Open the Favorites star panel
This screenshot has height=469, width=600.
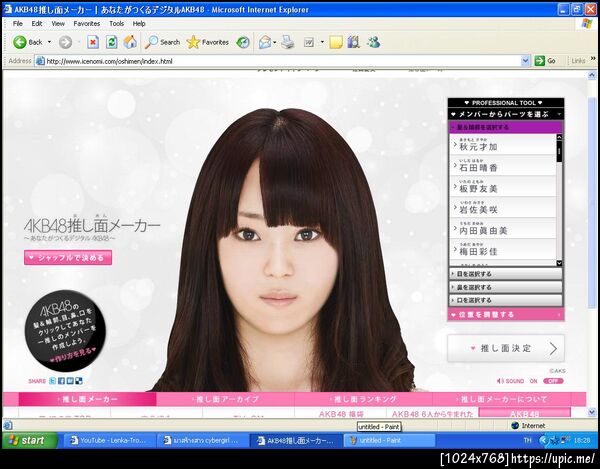pyautogui.click(x=208, y=42)
